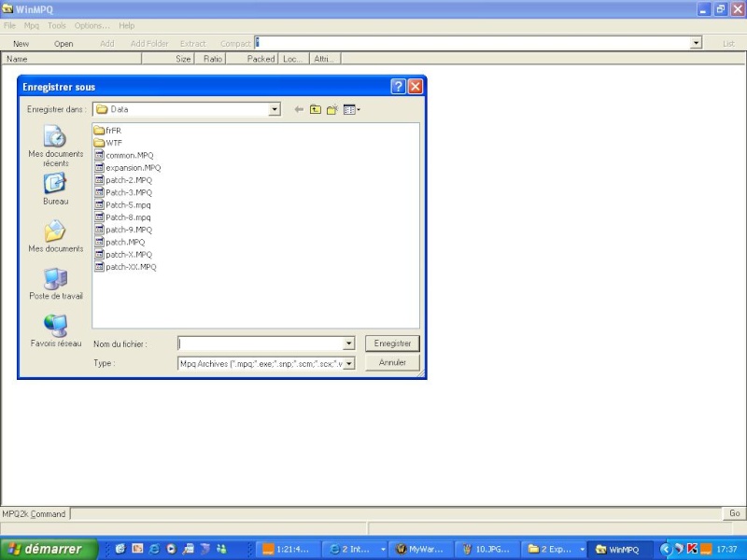This screenshot has width=747, height=560.
Task: Expand the WinMPQ toolbar path dropdown
Action: pyautogui.click(x=696, y=43)
